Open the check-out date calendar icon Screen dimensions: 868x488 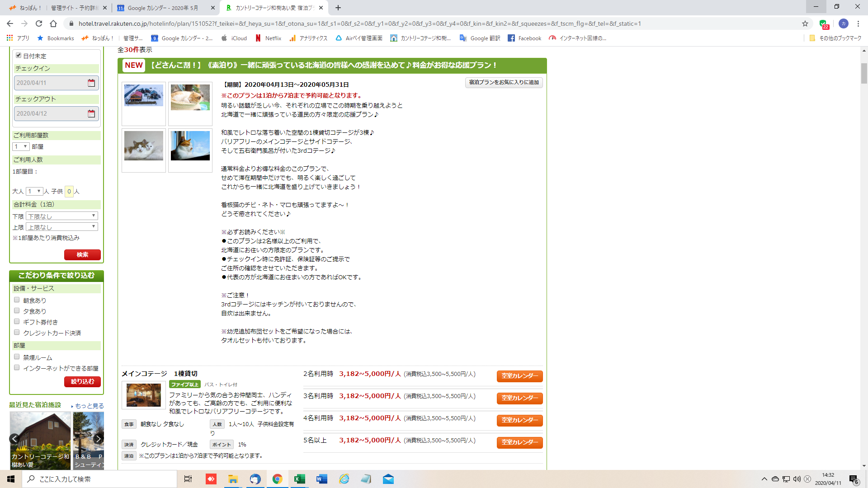click(x=91, y=113)
